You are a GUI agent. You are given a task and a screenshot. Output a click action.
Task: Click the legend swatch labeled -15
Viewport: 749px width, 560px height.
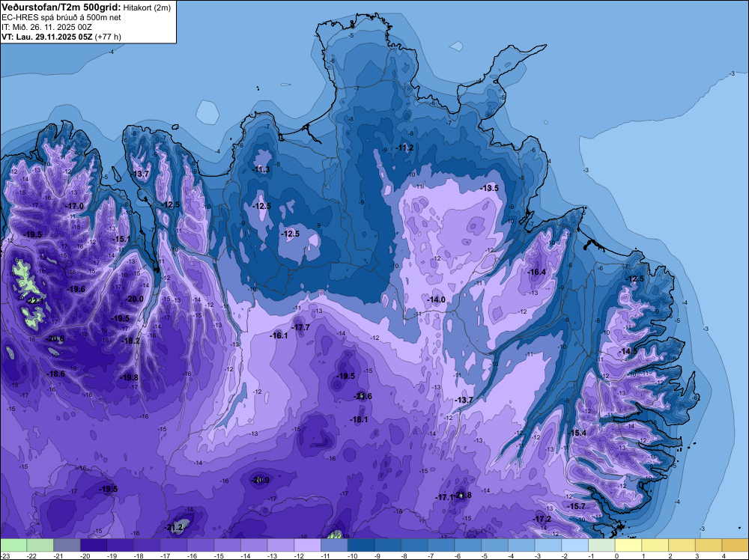228,545
